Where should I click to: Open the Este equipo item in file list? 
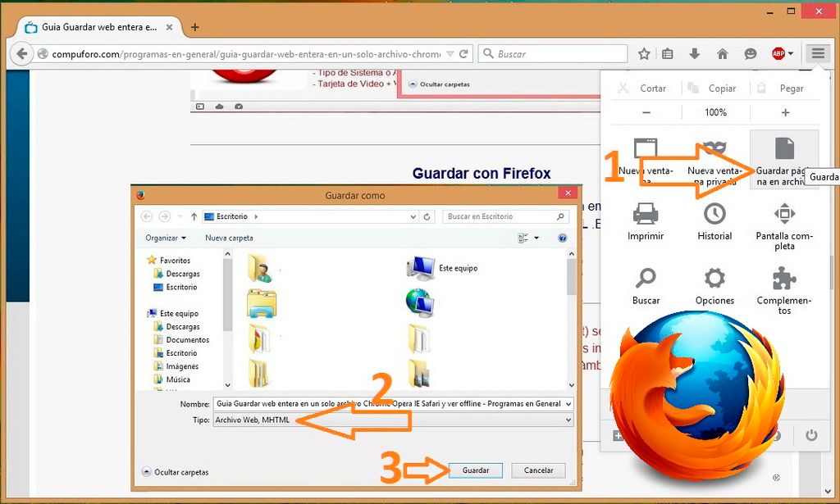click(442, 268)
